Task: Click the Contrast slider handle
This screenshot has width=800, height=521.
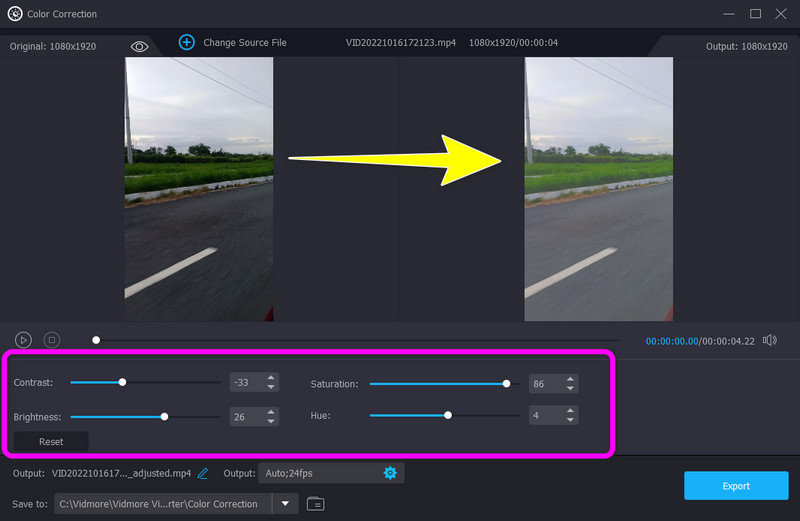Action: (123, 382)
